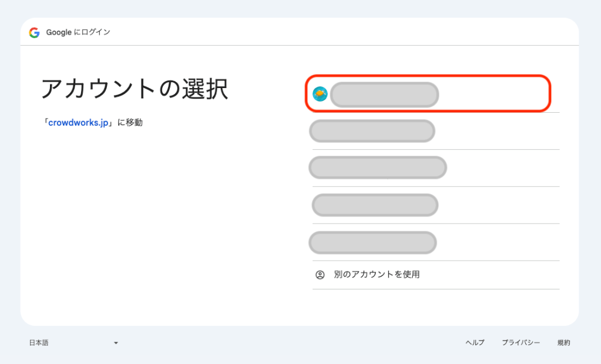601x364 pixels.
Task: Click the blurred name in the highlighted account
Action: 384,95
